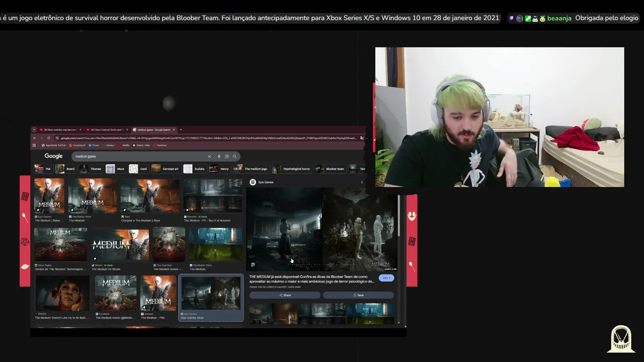
Task: Filter images by Thomas chip
Action: 91,168
